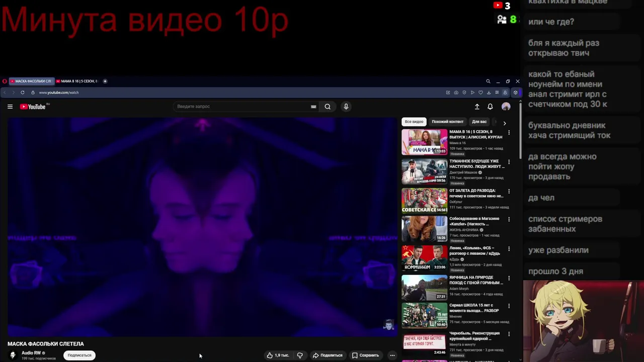The image size is (644, 362).
Task: Click the Сохранить save button
Action: (x=365, y=355)
